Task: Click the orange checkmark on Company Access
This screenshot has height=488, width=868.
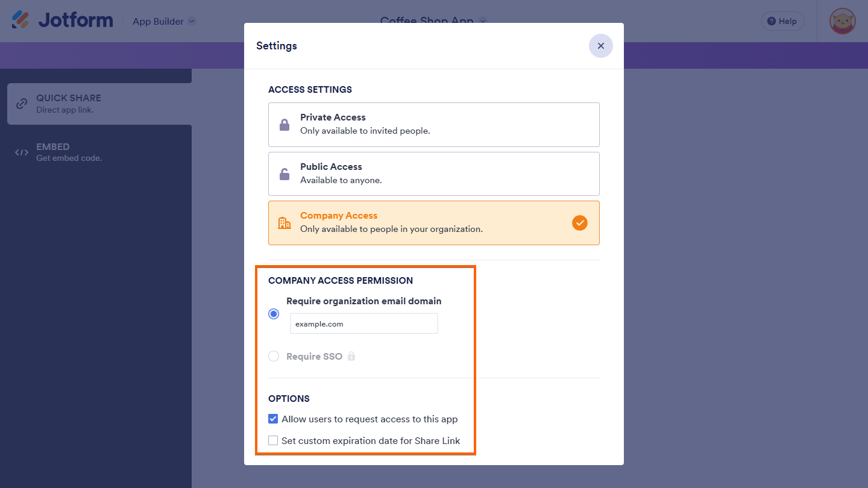Action: [579, 223]
